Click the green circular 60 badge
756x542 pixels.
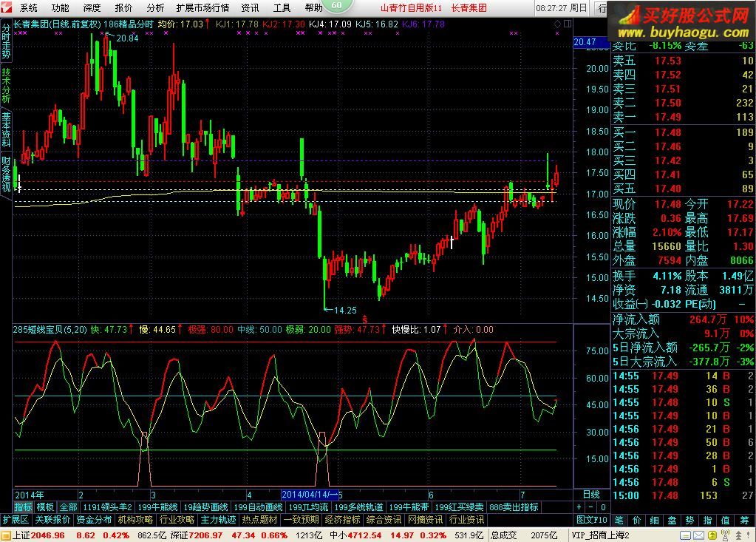pos(336,6)
